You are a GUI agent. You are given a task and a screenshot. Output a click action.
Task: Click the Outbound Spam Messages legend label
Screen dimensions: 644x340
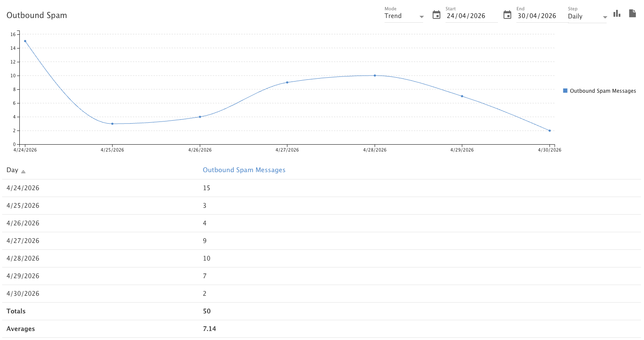coord(603,91)
